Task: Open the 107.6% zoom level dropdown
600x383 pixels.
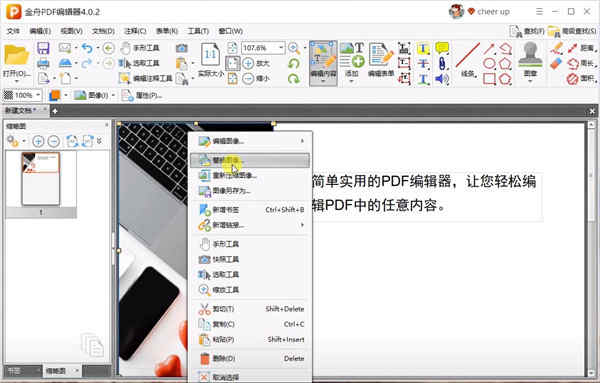Action: pyautogui.click(x=281, y=48)
